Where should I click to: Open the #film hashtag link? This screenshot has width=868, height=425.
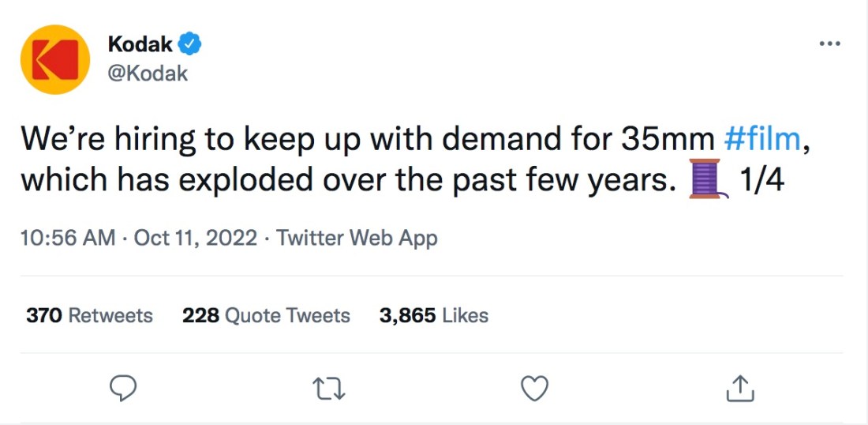point(761,139)
